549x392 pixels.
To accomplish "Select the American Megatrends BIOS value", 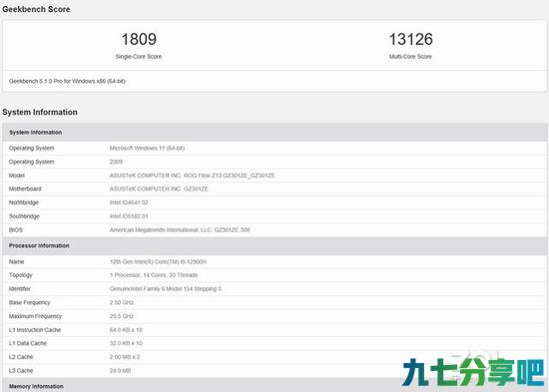I will pos(180,230).
